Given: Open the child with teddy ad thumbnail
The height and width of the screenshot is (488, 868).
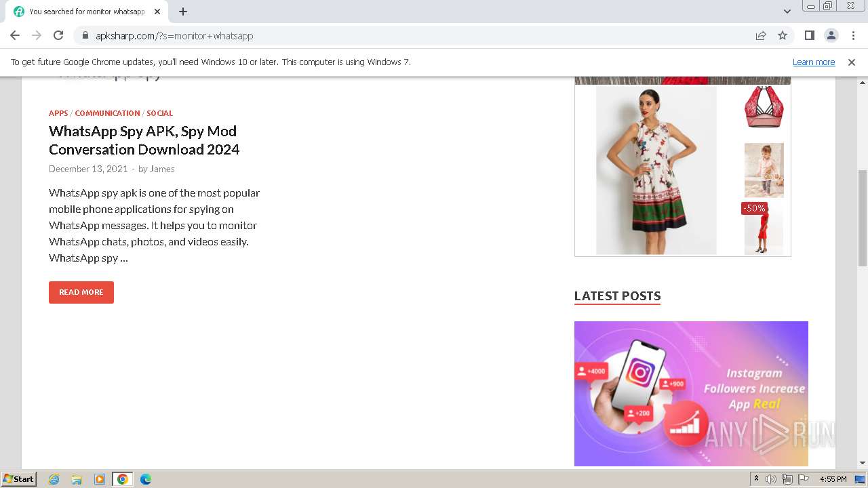Looking at the screenshot, I should [x=764, y=170].
